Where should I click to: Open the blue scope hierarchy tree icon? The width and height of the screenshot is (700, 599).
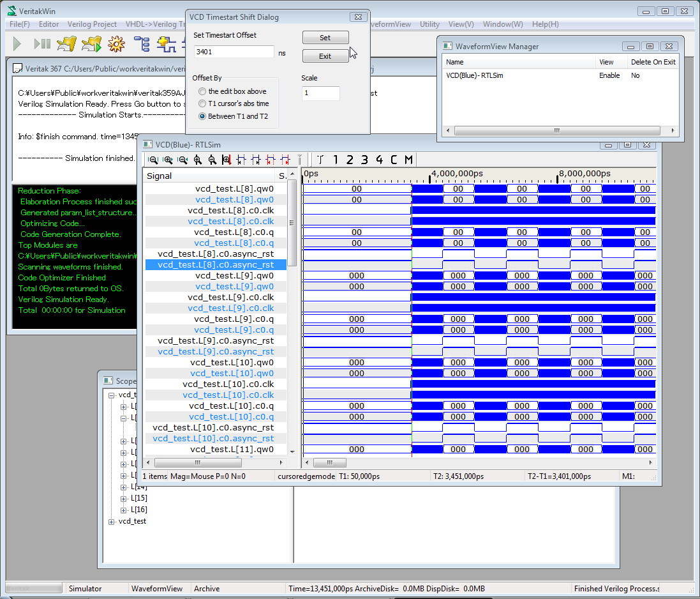(x=142, y=44)
